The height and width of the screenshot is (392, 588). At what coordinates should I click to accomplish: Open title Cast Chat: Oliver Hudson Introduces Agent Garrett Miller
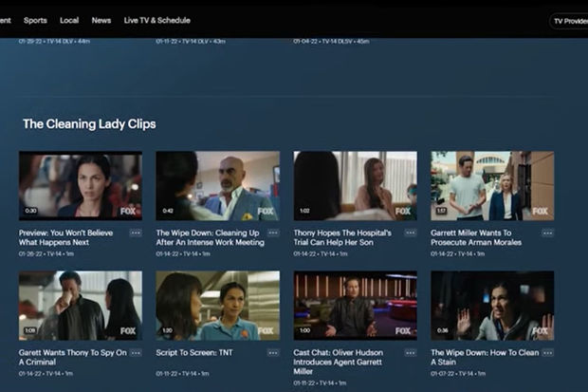tap(339, 362)
